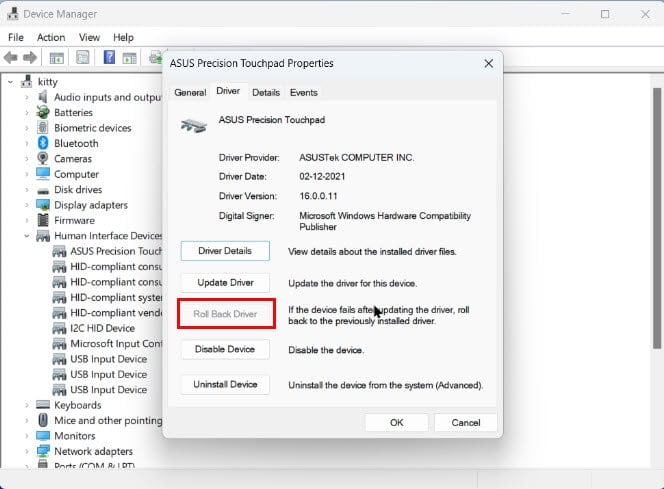Click the driver date value 02-12-2021
Screen dimensions: 664x489
[x=322, y=177]
